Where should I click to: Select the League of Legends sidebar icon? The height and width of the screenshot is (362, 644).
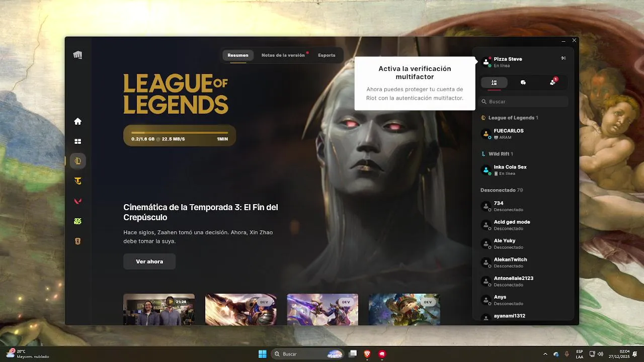coord(77,161)
